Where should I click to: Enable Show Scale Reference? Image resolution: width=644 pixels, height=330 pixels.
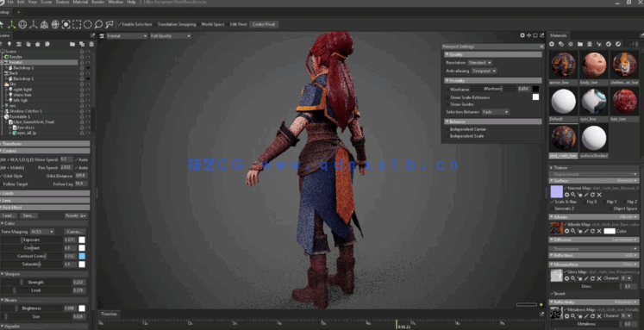447,97
